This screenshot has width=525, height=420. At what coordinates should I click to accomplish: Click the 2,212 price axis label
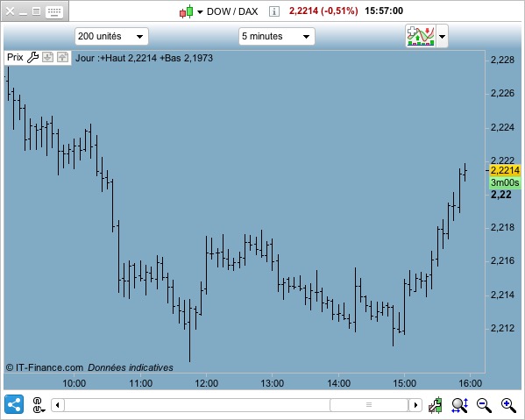pos(502,328)
